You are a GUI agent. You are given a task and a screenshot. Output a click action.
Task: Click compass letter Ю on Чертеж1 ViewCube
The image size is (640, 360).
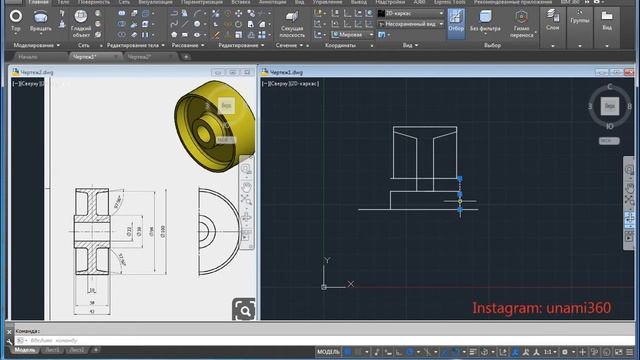609,127
